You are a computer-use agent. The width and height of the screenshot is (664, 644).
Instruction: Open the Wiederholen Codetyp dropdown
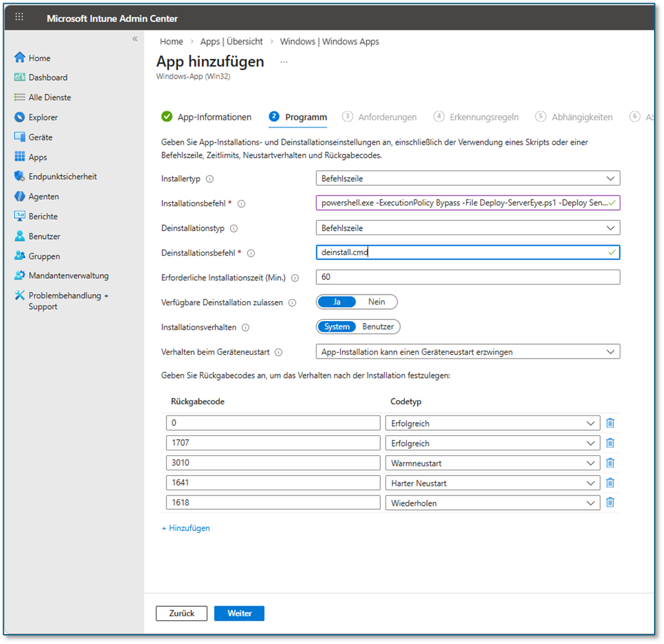[492, 503]
